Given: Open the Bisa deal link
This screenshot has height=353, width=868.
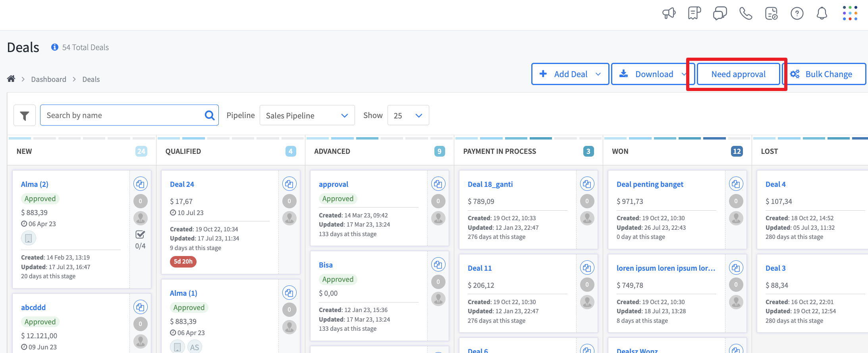Looking at the screenshot, I should [326, 265].
